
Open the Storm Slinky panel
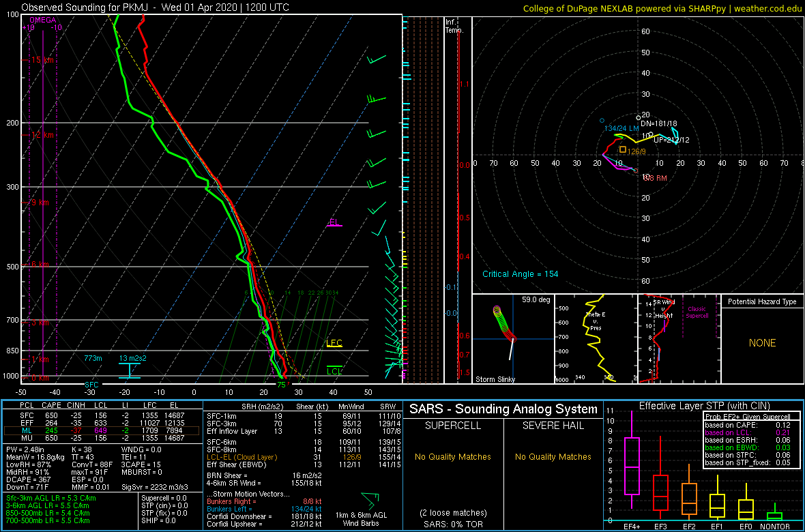click(x=513, y=339)
